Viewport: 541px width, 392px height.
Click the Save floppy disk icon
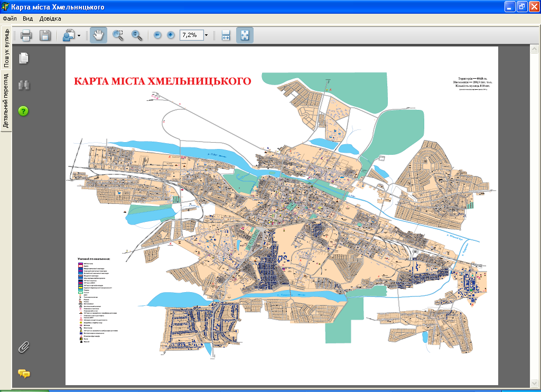click(45, 35)
